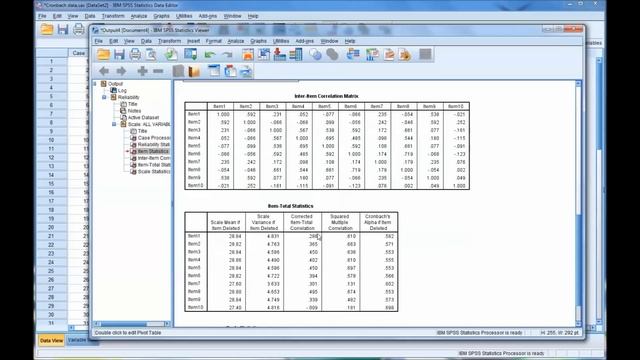Click the Select Last Output icon
640x360 pixels.
tap(353, 54)
